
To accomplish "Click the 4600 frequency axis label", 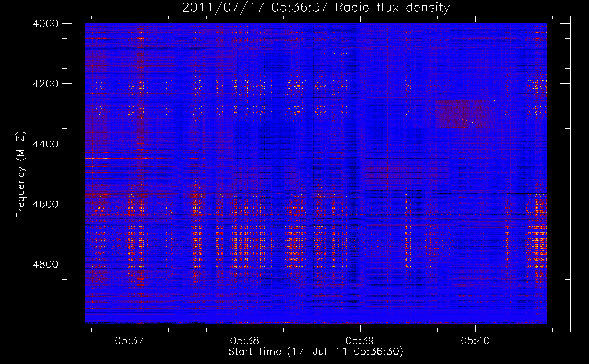I will 46,204.
